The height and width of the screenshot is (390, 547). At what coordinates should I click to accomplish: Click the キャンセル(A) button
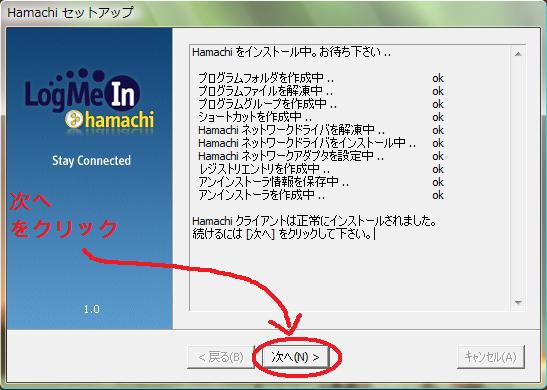pyautogui.click(x=490, y=357)
